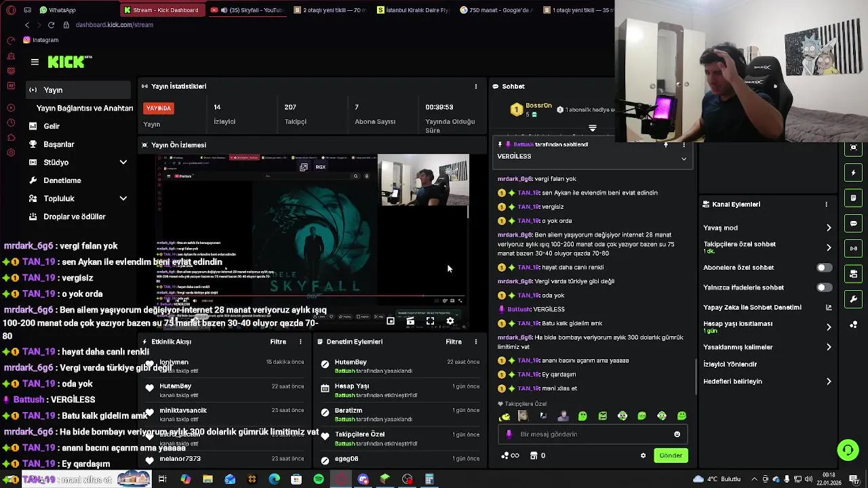
Task: Toggle fullscreen on stream preview
Action: 430,321
